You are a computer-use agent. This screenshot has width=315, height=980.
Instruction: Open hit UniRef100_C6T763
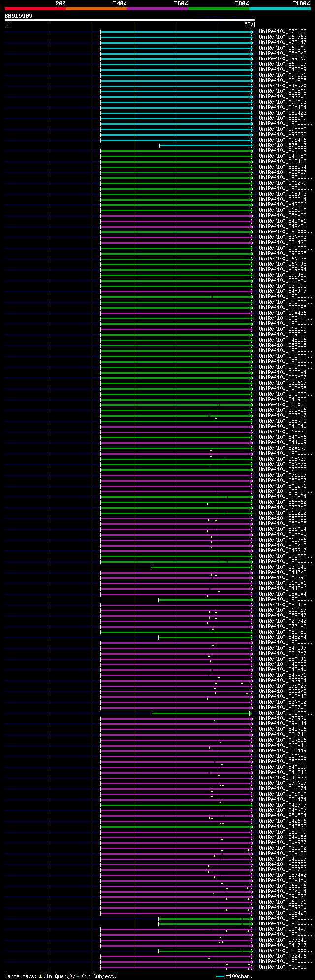tap(283, 37)
